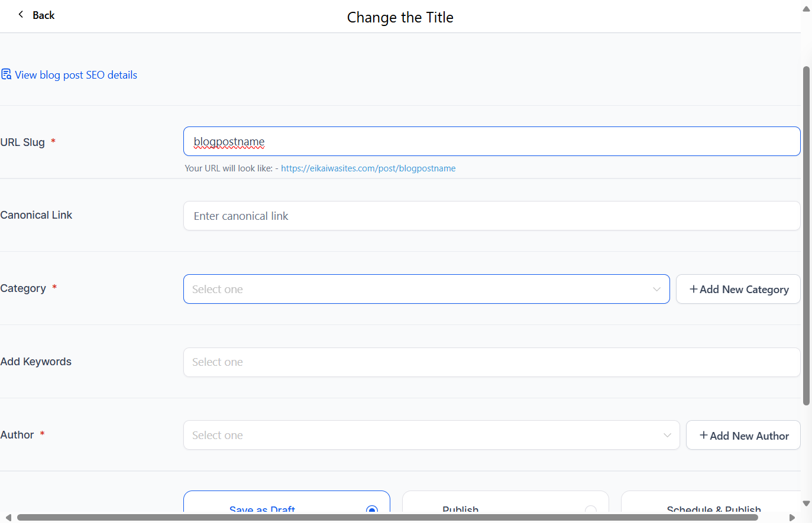The width and height of the screenshot is (812, 523).
Task: Click plus icon in Add New Category
Action: (x=694, y=289)
